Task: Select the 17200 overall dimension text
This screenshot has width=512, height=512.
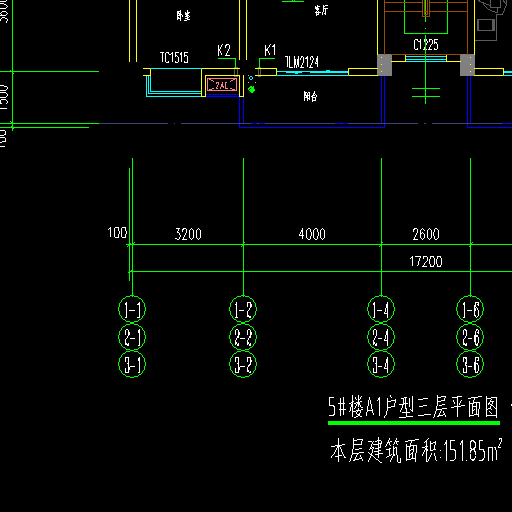Action: coord(426,262)
